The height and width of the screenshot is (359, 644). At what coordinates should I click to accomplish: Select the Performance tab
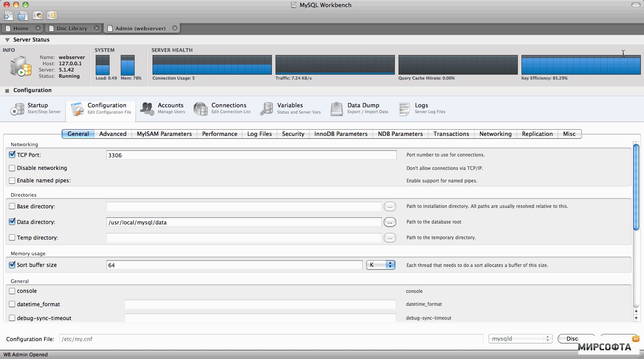click(220, 134)
